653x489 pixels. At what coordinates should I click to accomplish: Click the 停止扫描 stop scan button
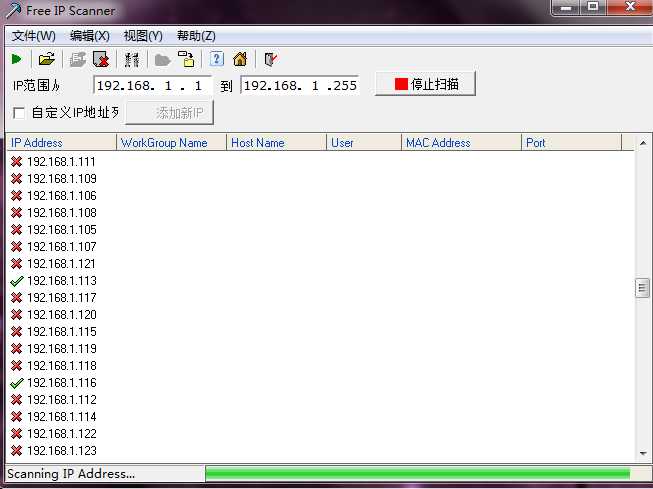pos(425,84)
